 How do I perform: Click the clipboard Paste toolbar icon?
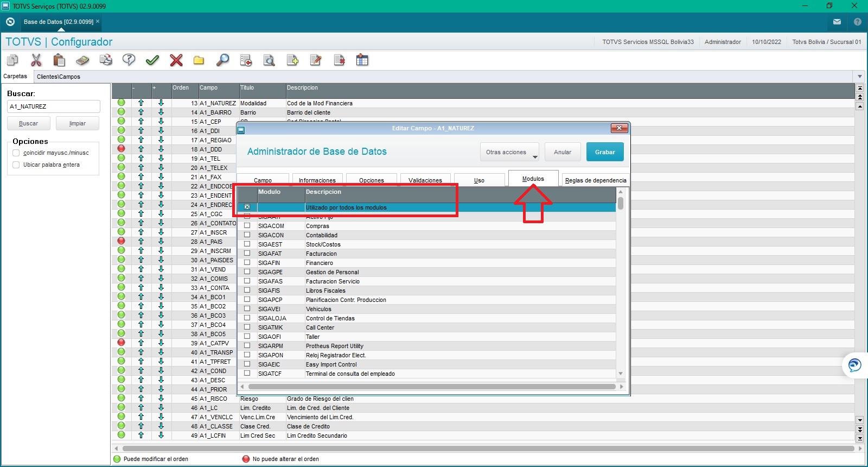coord(59,60)
